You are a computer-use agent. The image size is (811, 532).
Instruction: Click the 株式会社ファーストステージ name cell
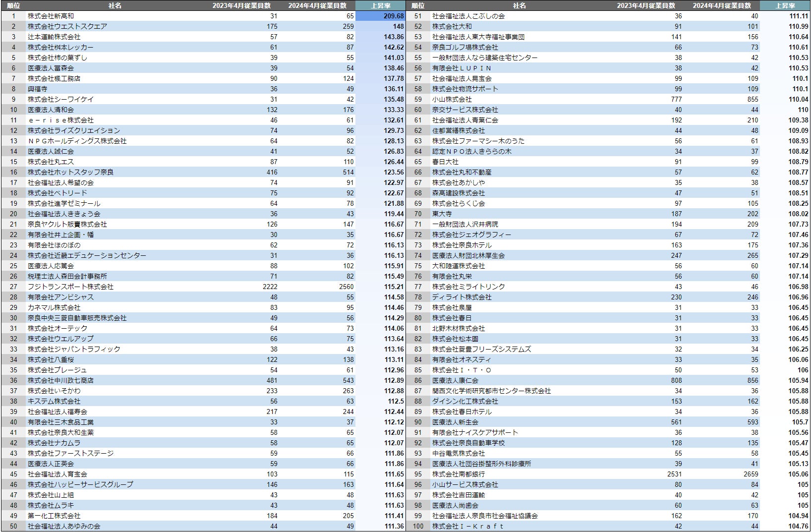pyautogui.click(x=70, y=453)
